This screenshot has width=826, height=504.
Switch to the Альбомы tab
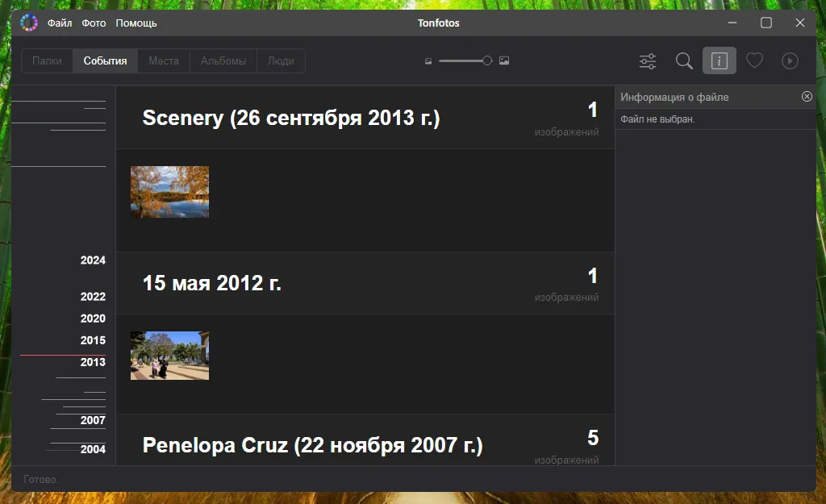tap(223, 61)
